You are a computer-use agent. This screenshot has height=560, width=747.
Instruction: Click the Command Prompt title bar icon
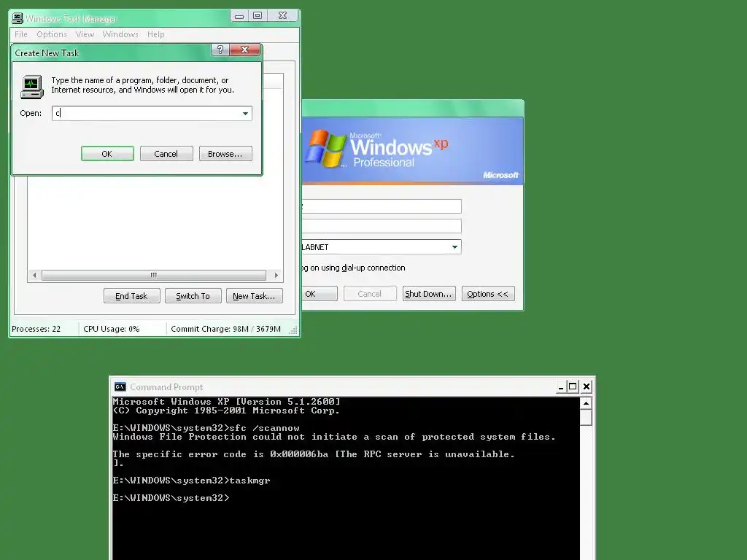click(120, 386)
